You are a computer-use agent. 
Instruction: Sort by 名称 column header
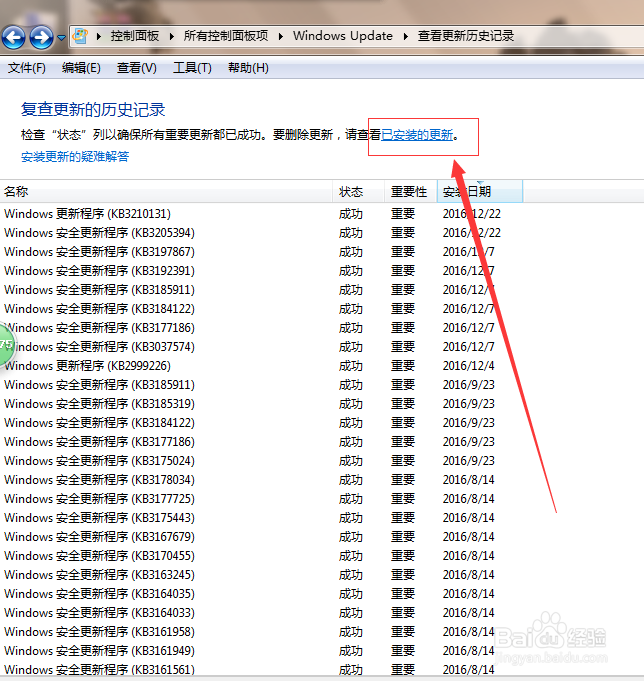166,192
